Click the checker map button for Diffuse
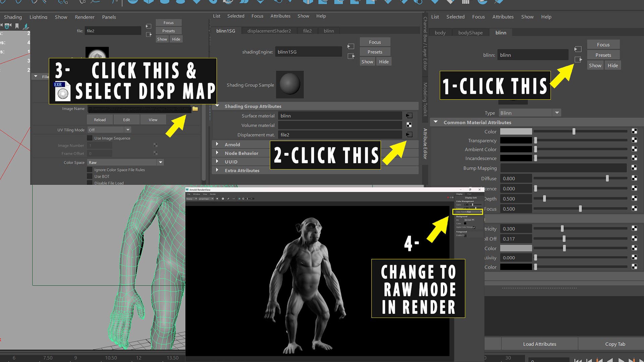 pyautogui.click(x=634, y=178)
